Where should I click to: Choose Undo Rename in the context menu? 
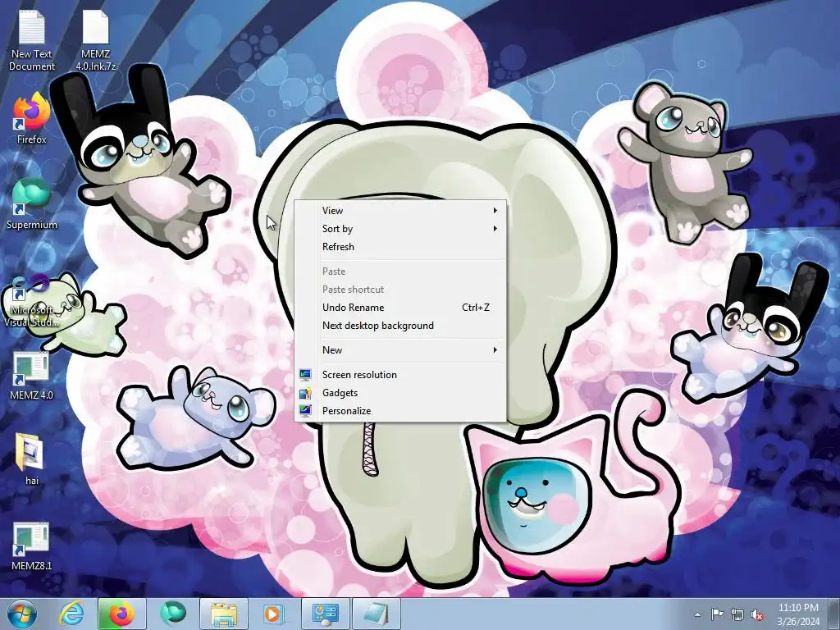point(399,308)
